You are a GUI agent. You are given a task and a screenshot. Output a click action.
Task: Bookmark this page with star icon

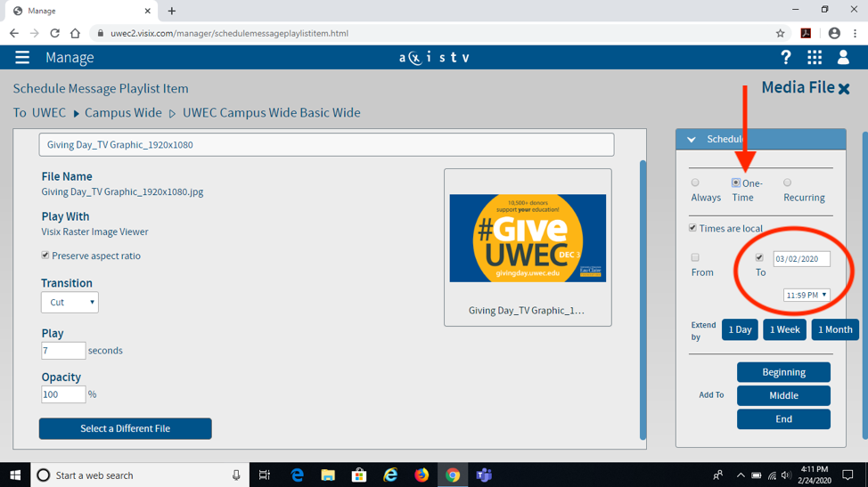(780, 33)
